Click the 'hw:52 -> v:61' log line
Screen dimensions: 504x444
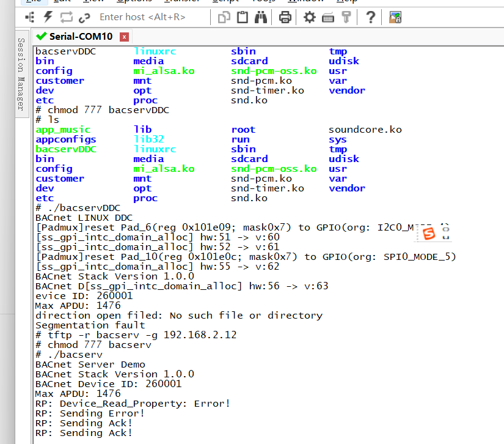coord(158,247)
